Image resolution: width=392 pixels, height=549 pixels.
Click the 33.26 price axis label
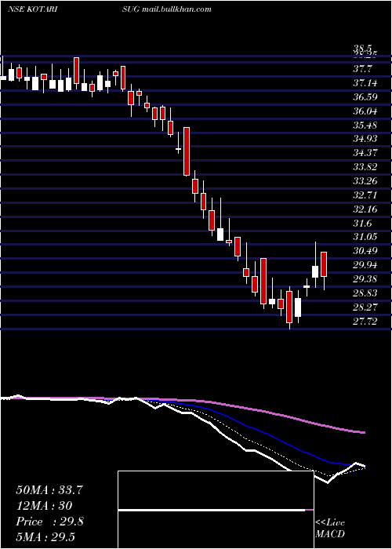pyautogui.click(x=365, y=181)
